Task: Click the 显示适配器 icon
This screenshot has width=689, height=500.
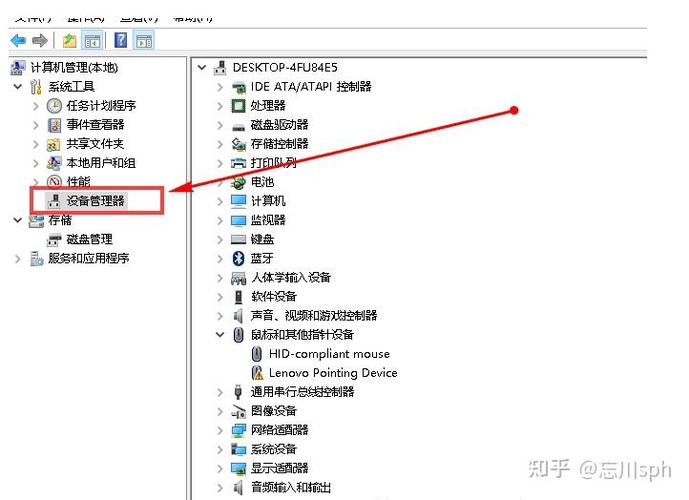Action: point(239,468)
